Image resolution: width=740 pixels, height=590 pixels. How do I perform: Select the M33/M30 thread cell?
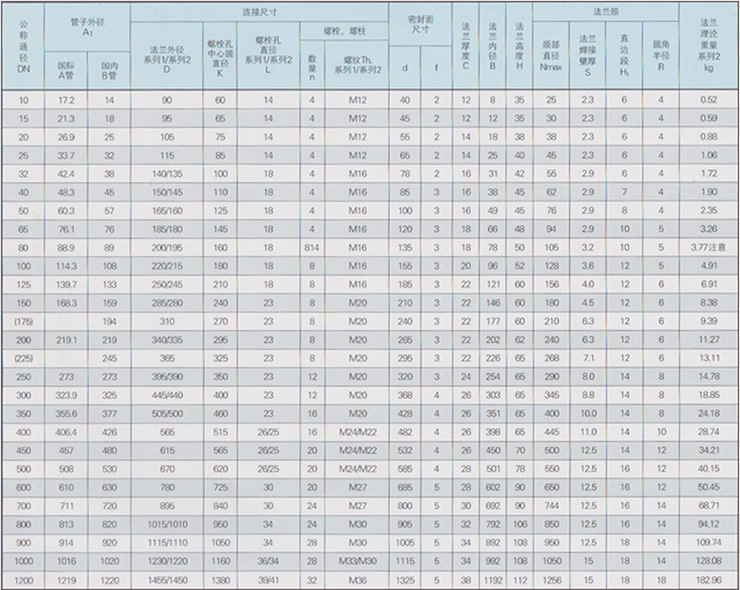[350, 561]
